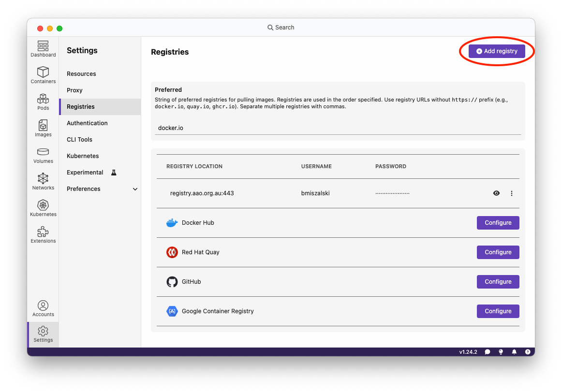Click the Accounts icon in the sidebar
Viewport: 562px width, 392px height.
point(43,308)
